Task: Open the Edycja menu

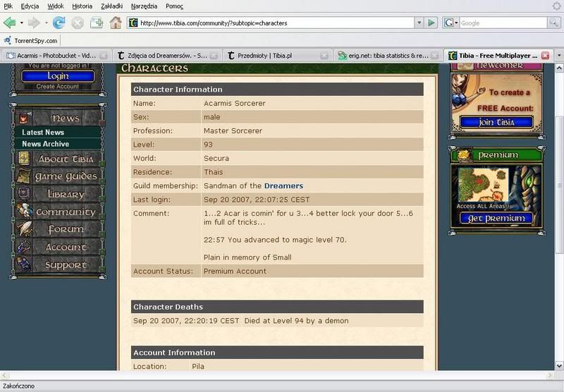Action: tap(30, 6)
